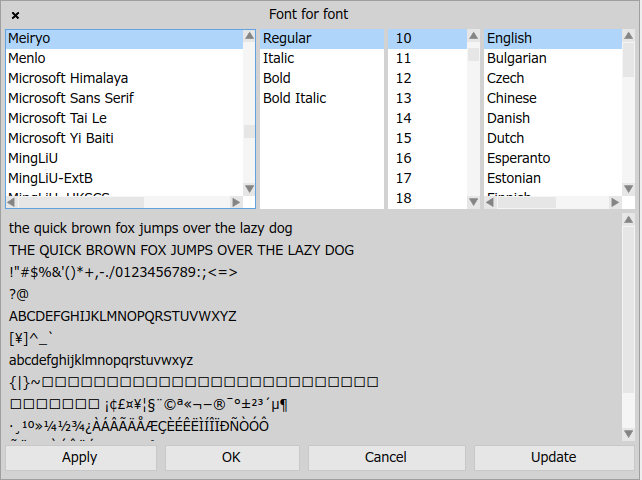Click preview pane scroll down arrow
Image resolution: width=642 pixels, height=480 pixels.
[628, 434]
